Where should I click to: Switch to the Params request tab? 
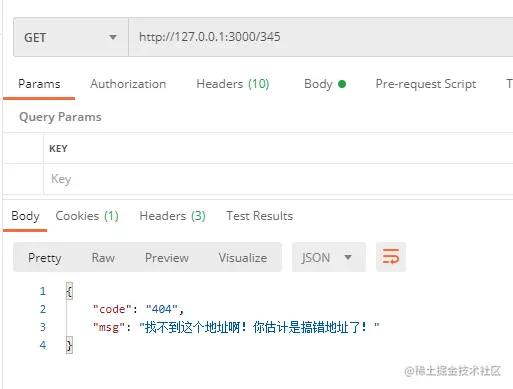point(39,84)
